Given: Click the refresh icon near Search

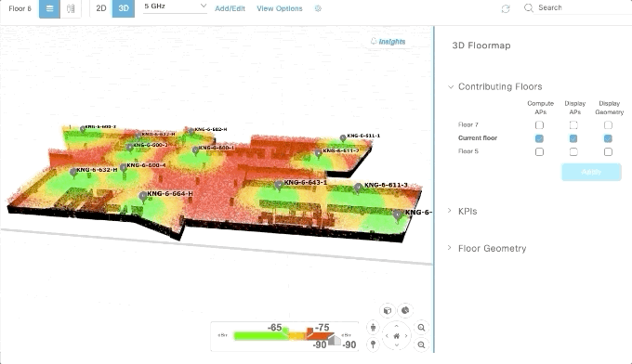Looking at the screenshot, I should pyautogui.click(x=506, y=8).
